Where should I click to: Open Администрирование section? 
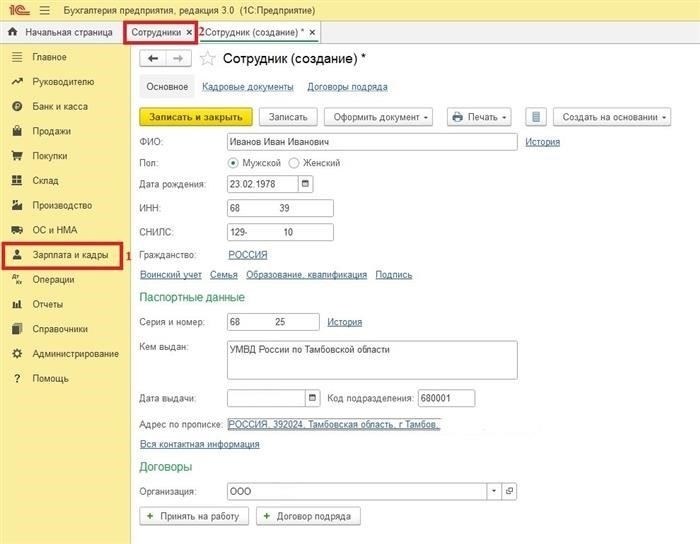[x=66, y=353]
